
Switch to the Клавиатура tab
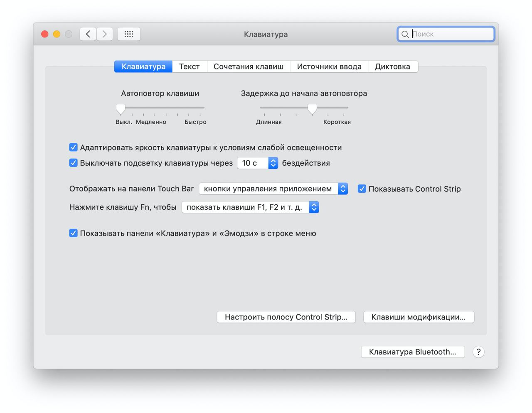click(143, 66)
